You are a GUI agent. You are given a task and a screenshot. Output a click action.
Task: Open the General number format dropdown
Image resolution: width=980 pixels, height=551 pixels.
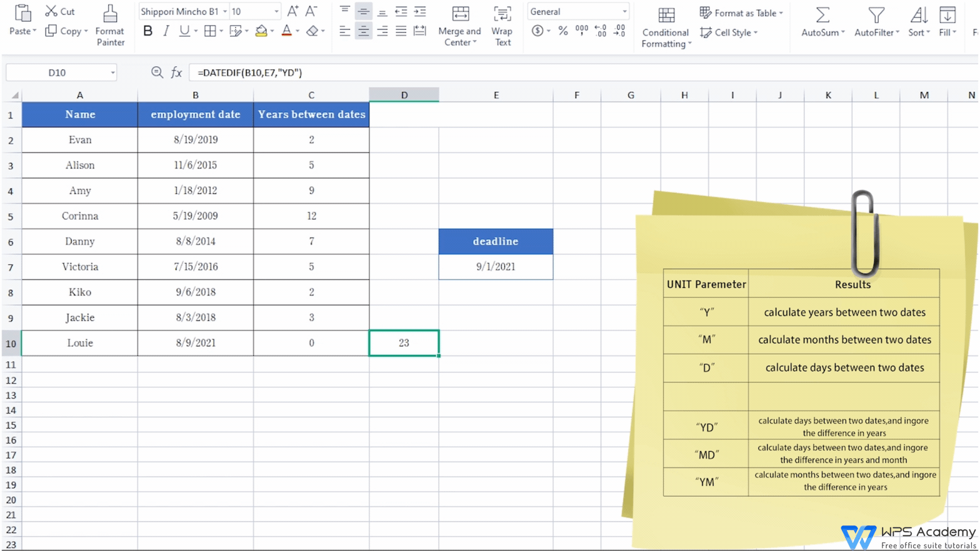click(624, 11)
